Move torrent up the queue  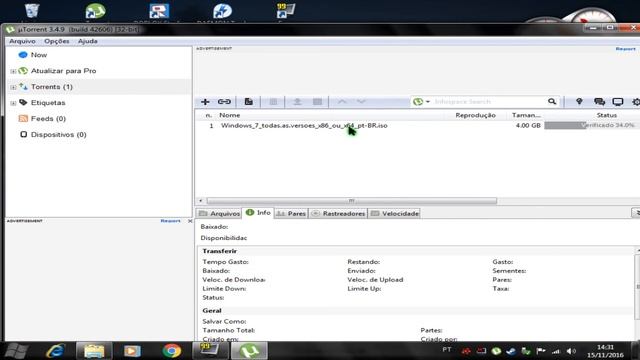pyautogui.click(x=342, y=102)
